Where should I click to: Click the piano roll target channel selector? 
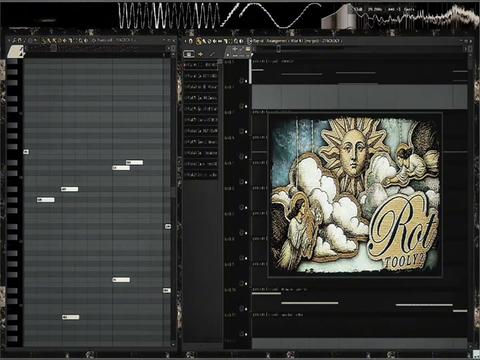(115, 40)
